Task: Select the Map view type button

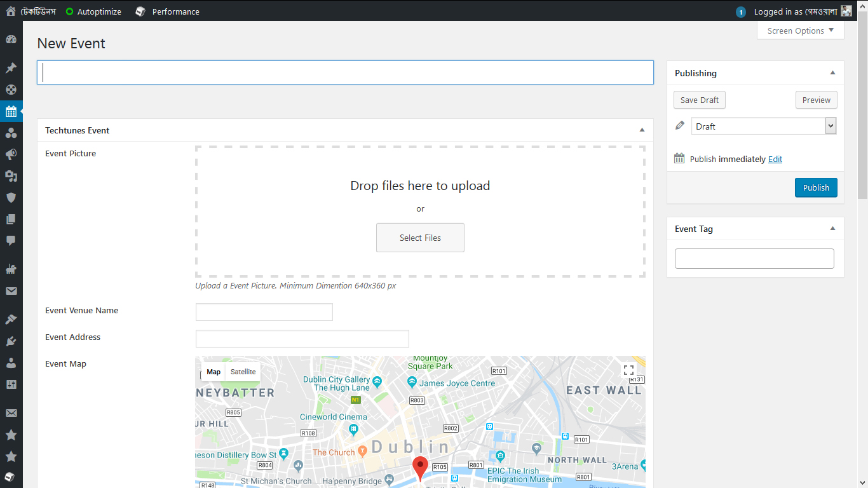Action: coord(214,372)
